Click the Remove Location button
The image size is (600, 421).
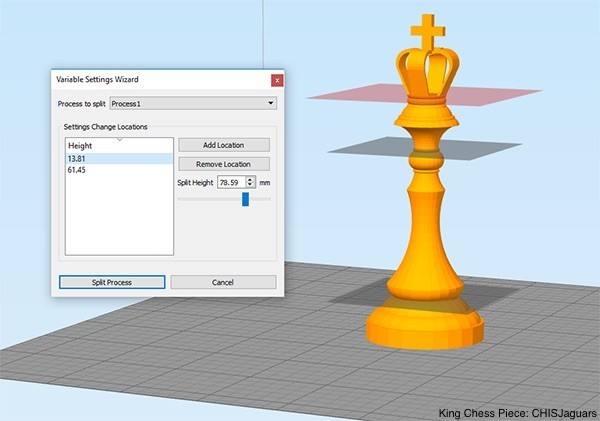pyautogui.click(x=224, y=164)
